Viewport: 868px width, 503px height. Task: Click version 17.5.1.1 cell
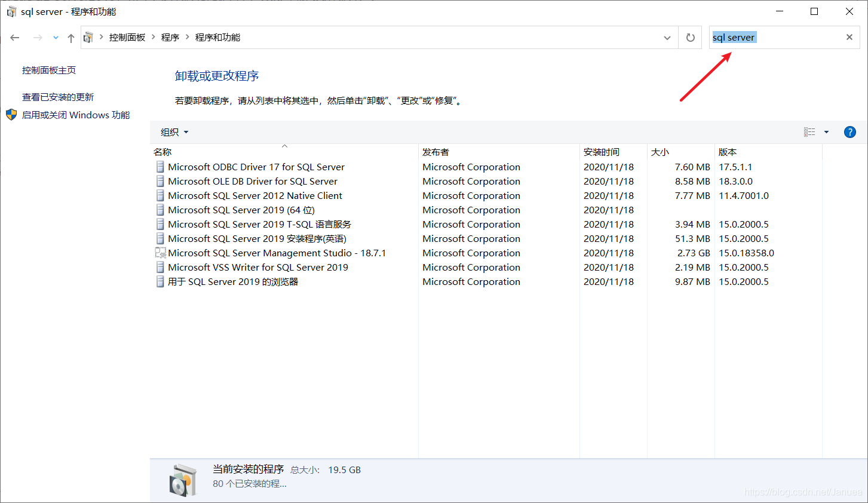tap(735, 167)
